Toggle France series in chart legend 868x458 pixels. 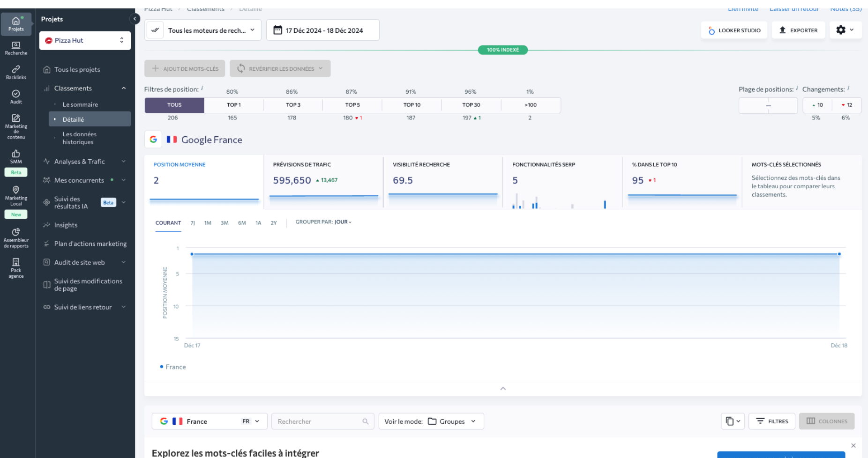(172, 367)
